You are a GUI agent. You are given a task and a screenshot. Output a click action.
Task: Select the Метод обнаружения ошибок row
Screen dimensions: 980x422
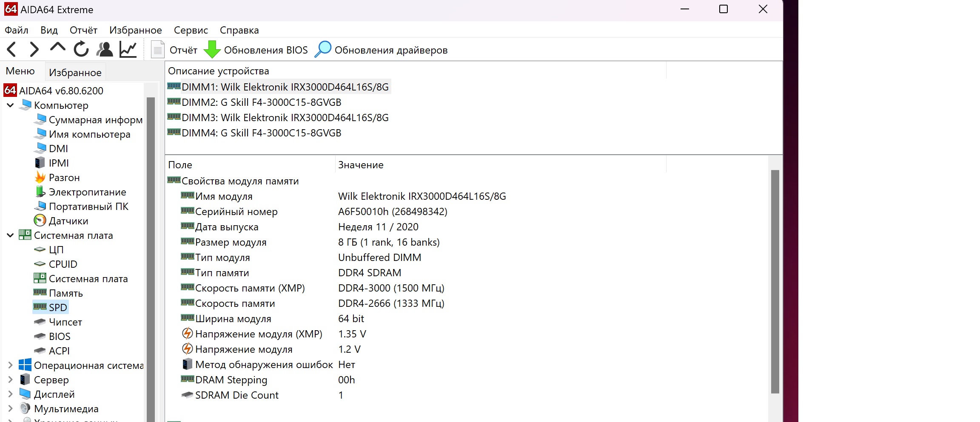[x=268, y=364]
